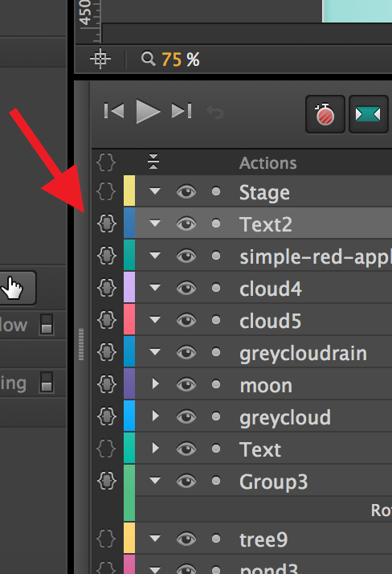Expand the Text layer disclosure triangle

point(155,448)
